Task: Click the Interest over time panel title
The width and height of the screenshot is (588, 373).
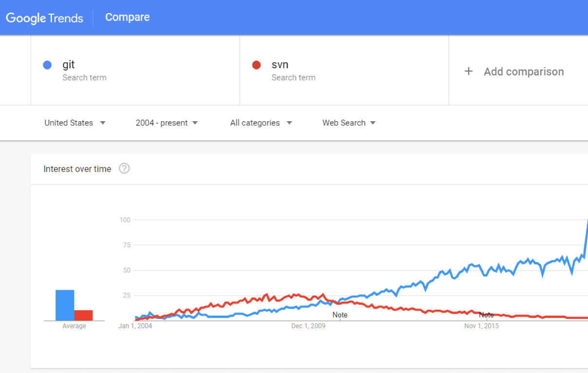Action: pyautogui.click(x=77, y=168)
